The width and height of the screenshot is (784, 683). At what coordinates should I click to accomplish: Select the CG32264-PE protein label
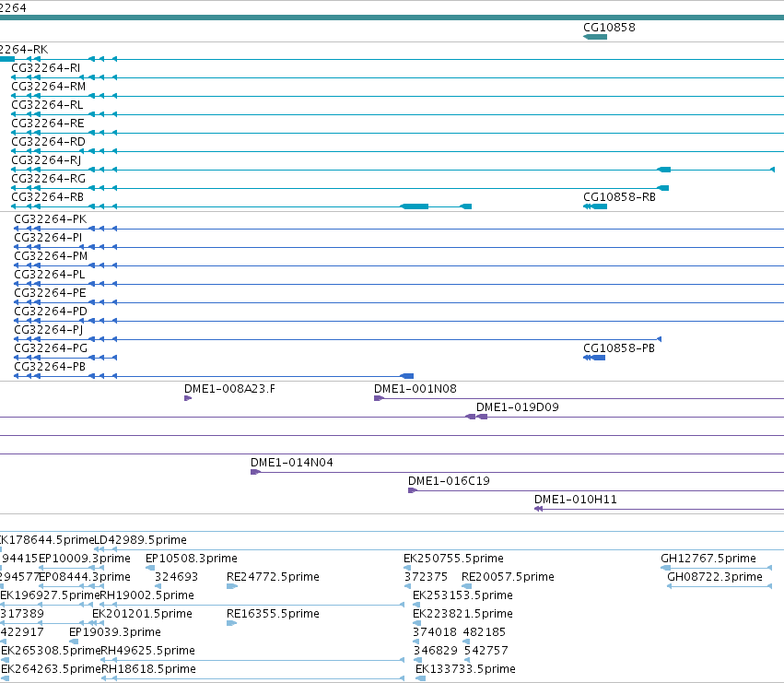[50, 294]
